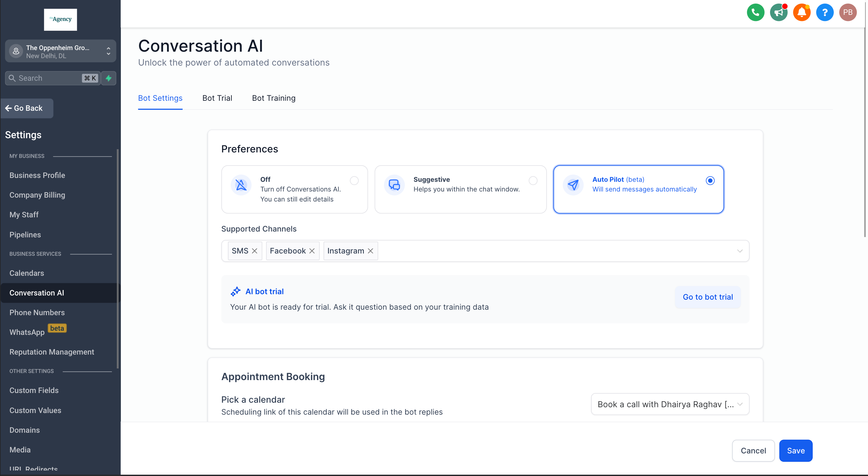Image resolution: width=868 pixels, height=476 pixels.
Task: Expand the Supported Channels dropdown
Action: click(x=740, y=251)
